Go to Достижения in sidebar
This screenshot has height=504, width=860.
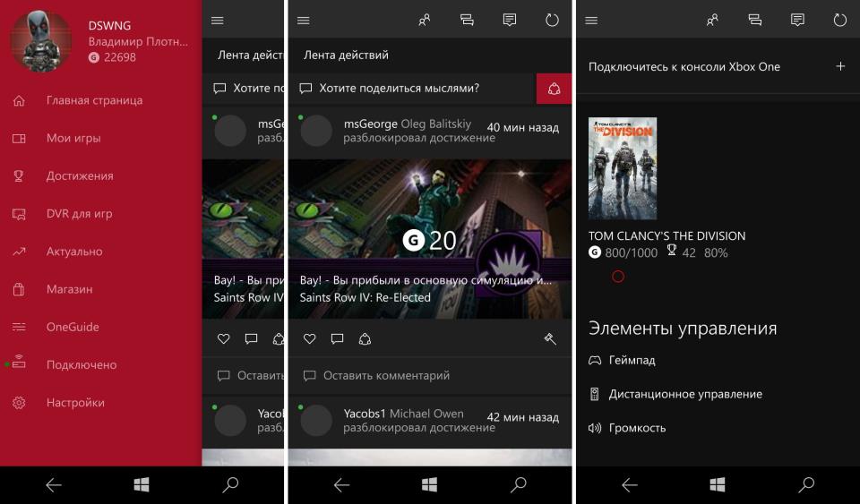(x=80, y=175)
